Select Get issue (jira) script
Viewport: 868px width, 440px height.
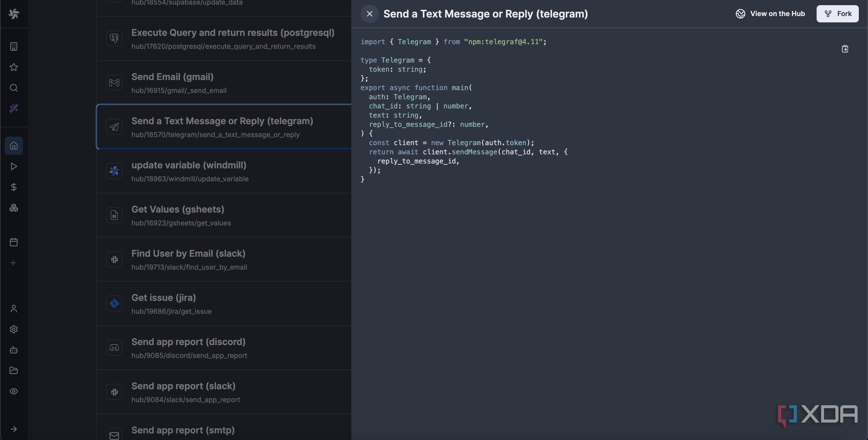[224, 304]
